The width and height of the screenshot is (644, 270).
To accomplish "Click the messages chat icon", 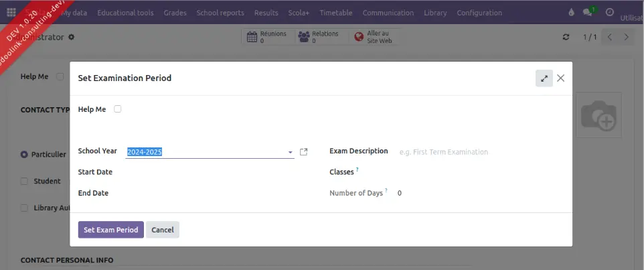I will 588,13.
